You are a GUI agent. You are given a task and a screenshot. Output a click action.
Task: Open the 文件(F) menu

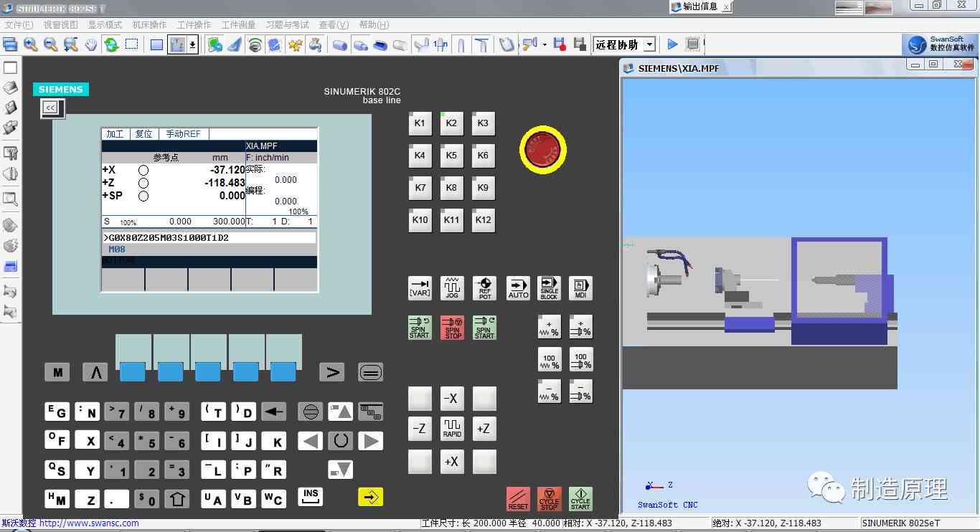tap(19, 24)
